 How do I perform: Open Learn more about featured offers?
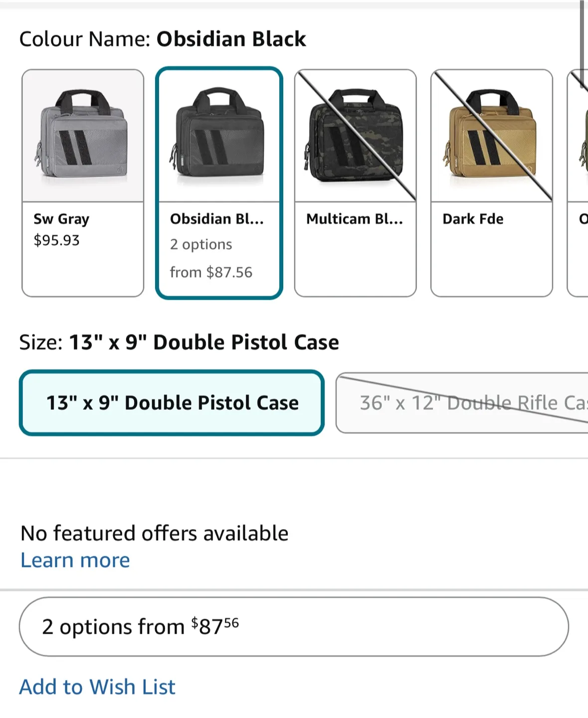tap(74, 559)
